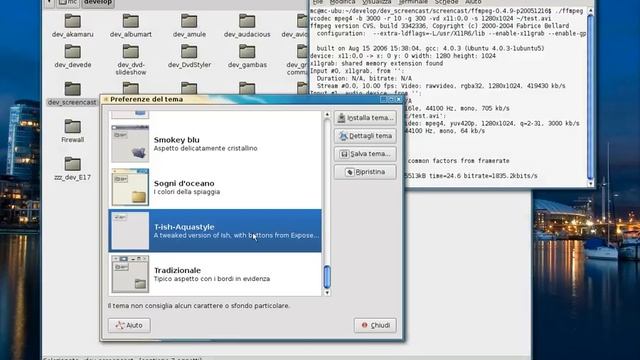Click theme list scrollbar down arrow
Screen dimensions: 640x360
point(327,293)
